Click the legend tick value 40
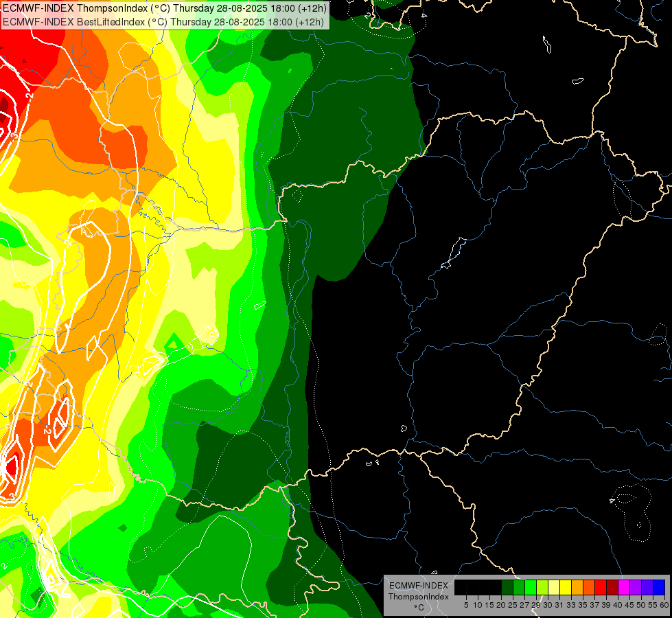Screen dimensions: 672x618 click(618, 605)
